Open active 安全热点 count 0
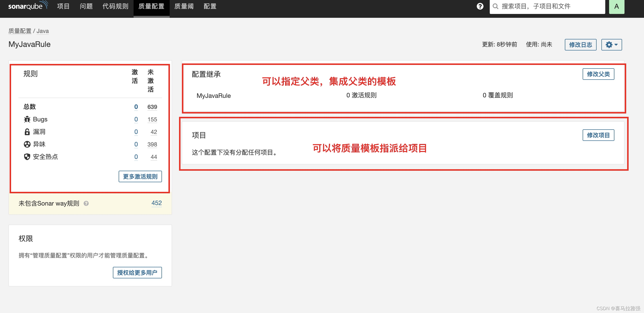The width and height of the screenshot is (644, 313). (x=136, y=157)
